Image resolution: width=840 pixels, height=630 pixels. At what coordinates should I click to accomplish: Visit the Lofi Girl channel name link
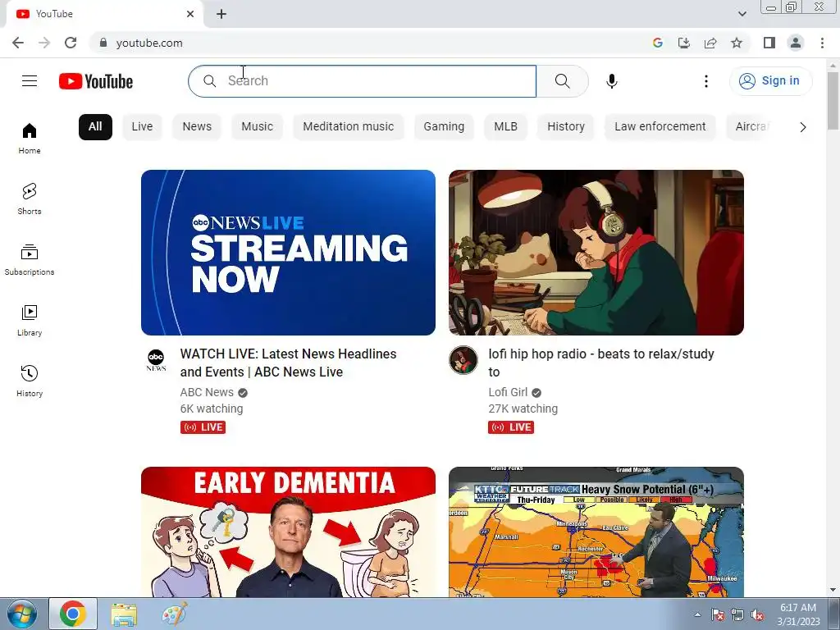pos(508,392)
